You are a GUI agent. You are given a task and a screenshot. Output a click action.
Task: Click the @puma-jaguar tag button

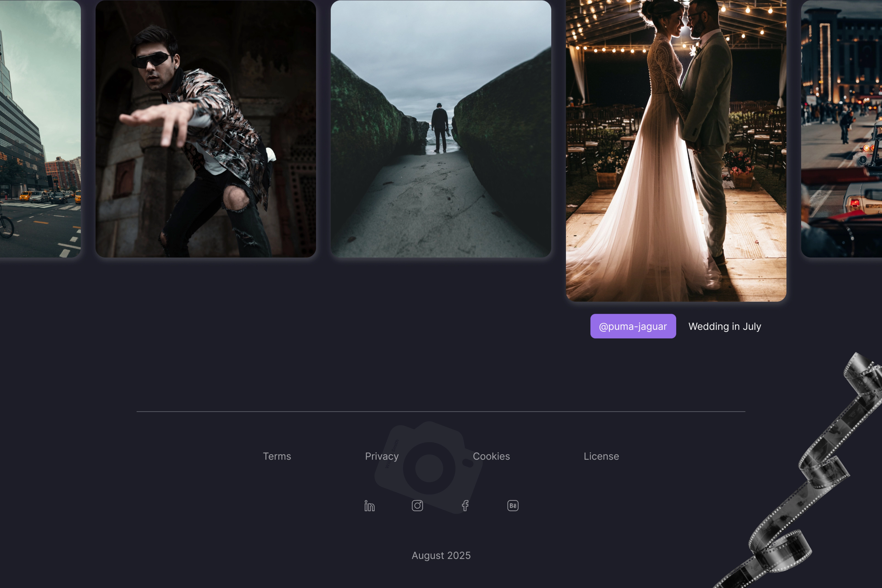(633, 326)
